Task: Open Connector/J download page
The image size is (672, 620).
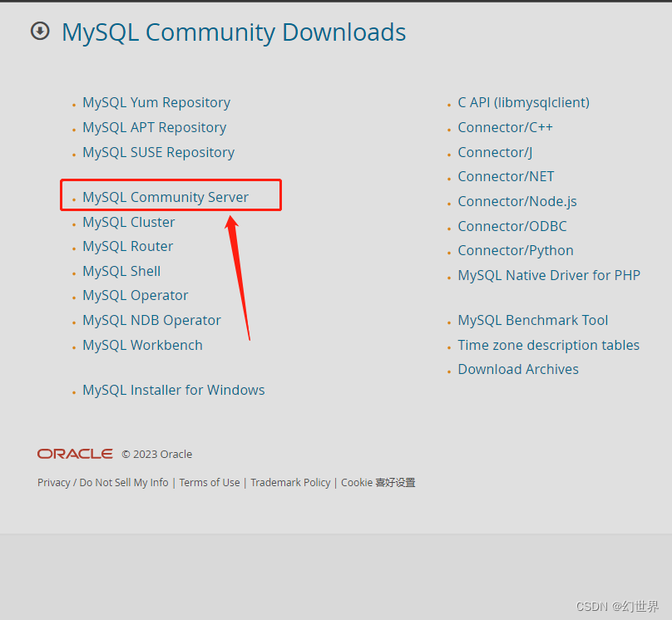Action: (495, 152)
